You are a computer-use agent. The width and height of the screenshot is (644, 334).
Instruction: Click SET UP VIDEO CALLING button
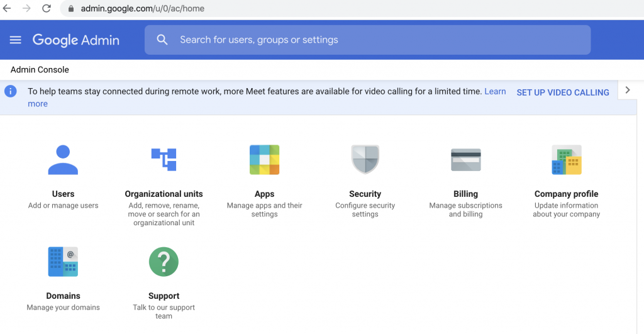pyautogui.click(x=563, y=92)
